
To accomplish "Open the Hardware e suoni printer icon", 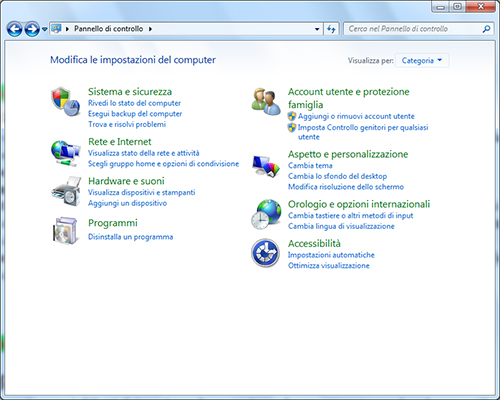I will (x=66, y=192).
